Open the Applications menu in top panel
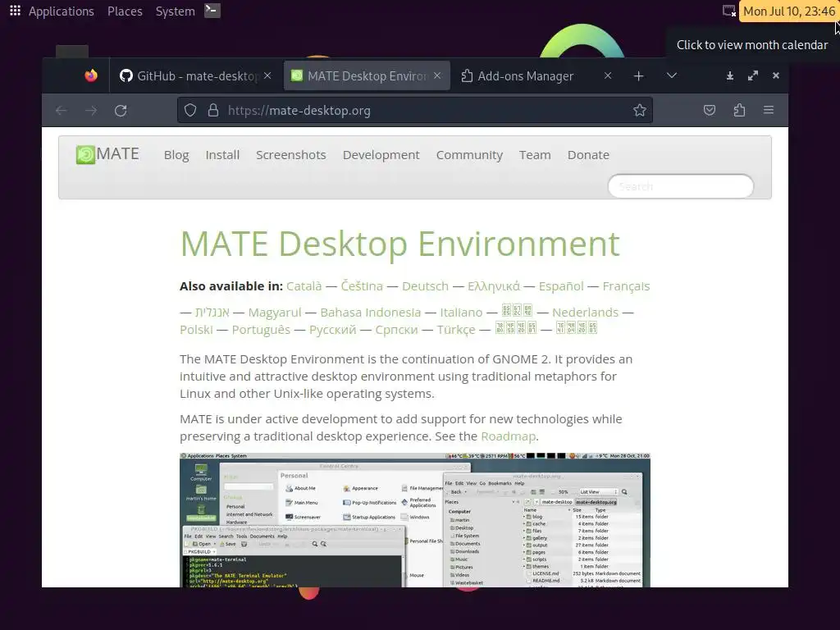 tap(61, 11)
